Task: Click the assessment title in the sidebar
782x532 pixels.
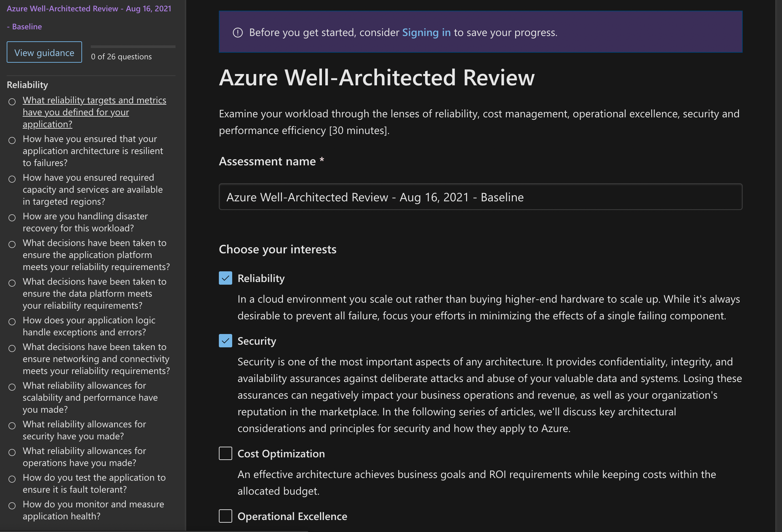Action: click(89, 8)
